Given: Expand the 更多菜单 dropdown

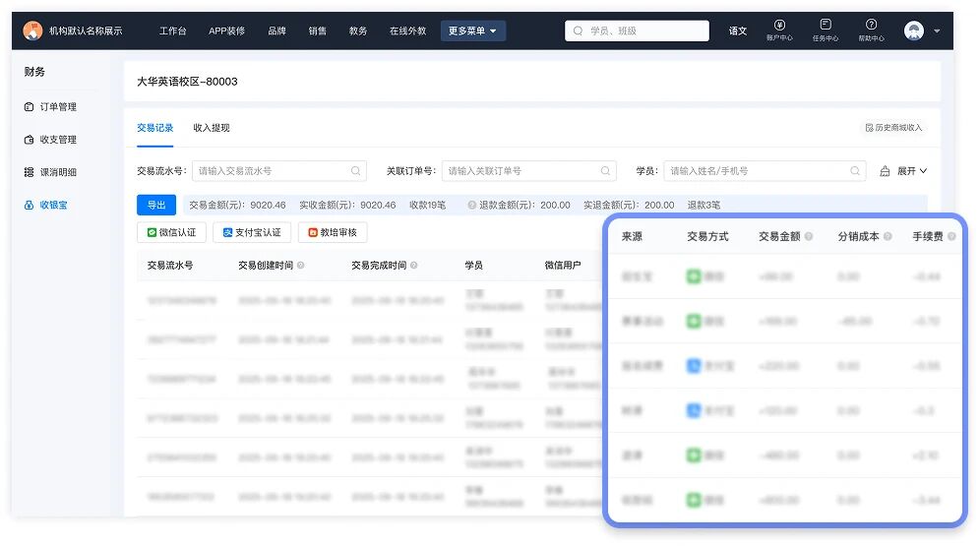Looking at the screenshot, I should [x=472, y=30].
